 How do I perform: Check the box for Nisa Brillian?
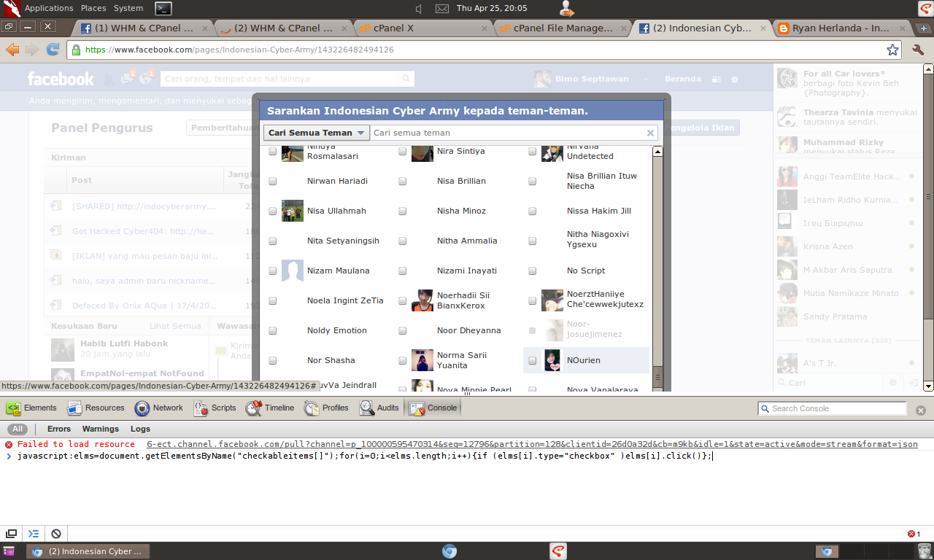(x=403, y=181)
